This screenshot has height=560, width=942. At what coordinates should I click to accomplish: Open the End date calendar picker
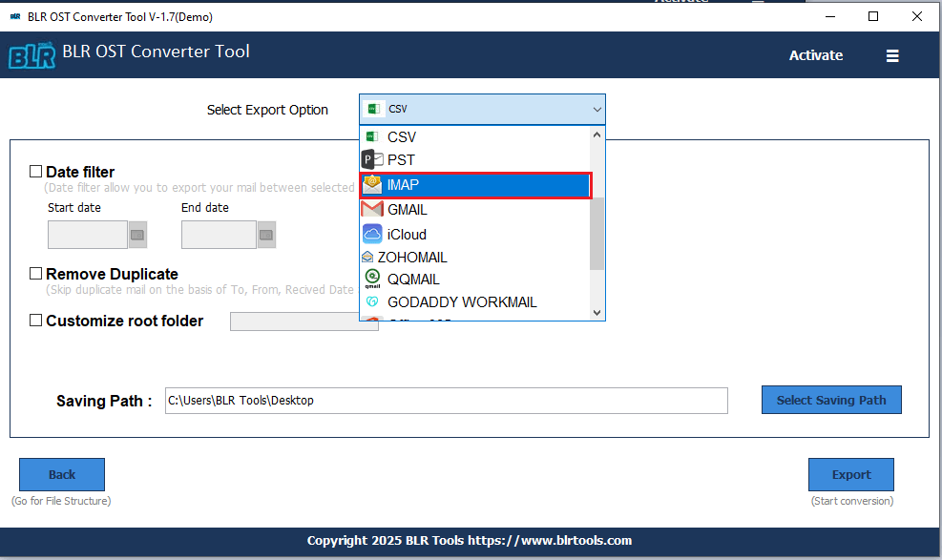click(268, 234)
